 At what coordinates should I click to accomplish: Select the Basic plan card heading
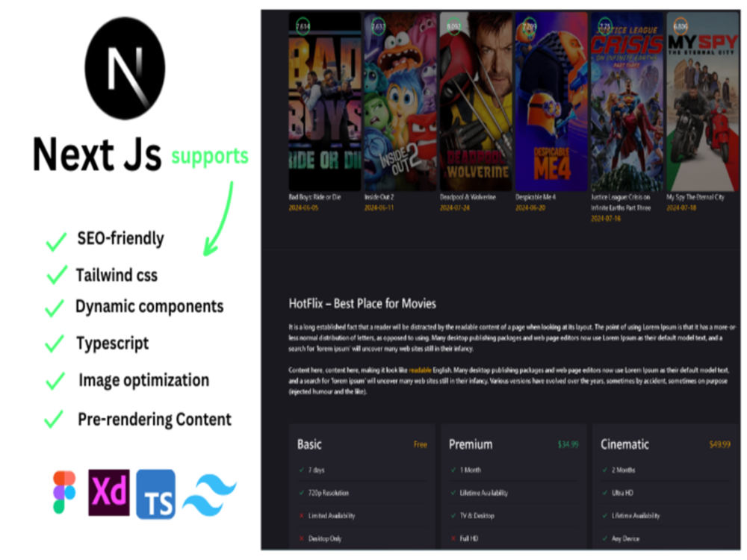pyautogui.click(x=309, y=445)
